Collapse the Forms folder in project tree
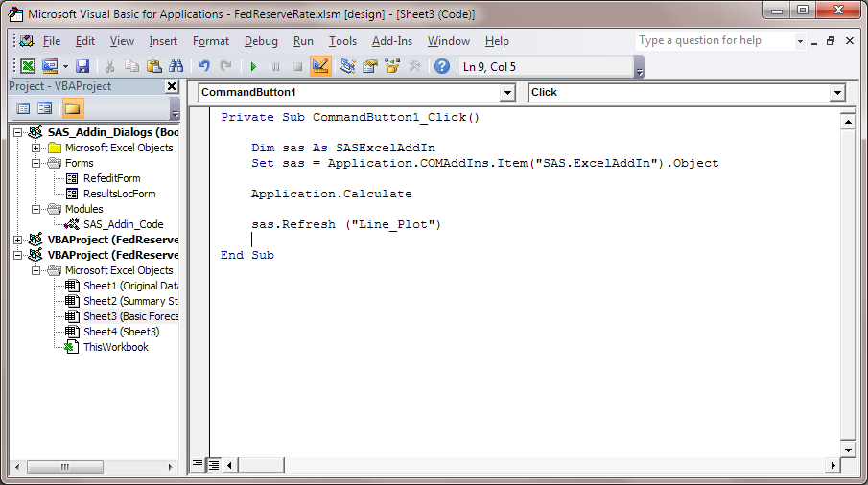Screen dimensions: 868x485 pyautogui.click(x=36, y=163)
